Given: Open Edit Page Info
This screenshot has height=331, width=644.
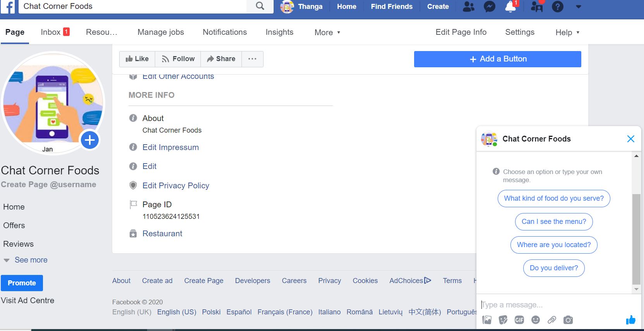Looking at the screenshot, I should (461, 32).
